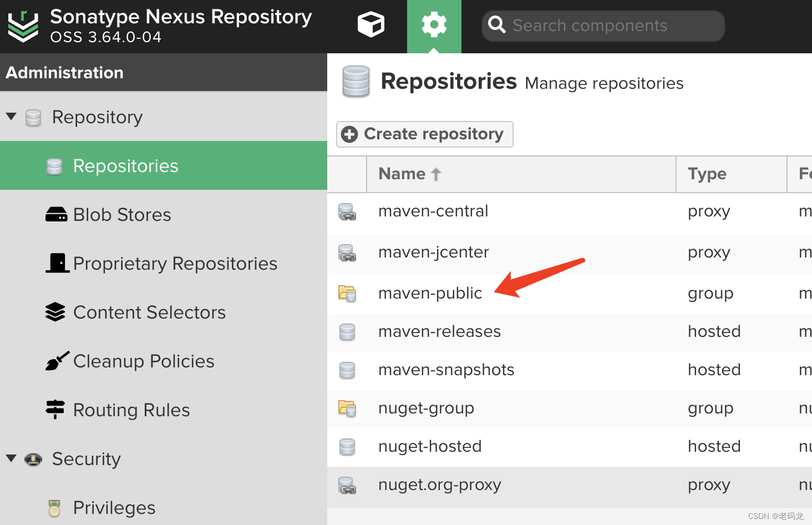Image resolution: width=812 pixels, height=525 pixels.
Task: Click the large Repositories page header icon
Action: (x=356, y=82)
